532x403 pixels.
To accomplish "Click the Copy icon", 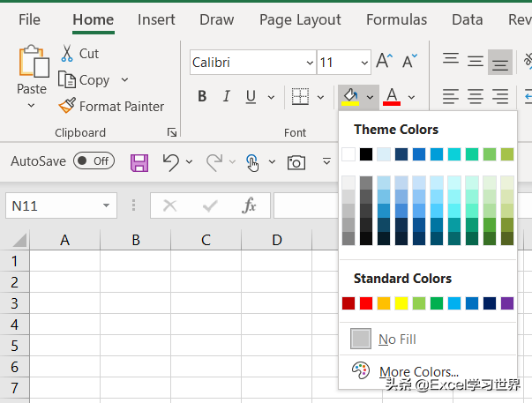I will [66, 79].
